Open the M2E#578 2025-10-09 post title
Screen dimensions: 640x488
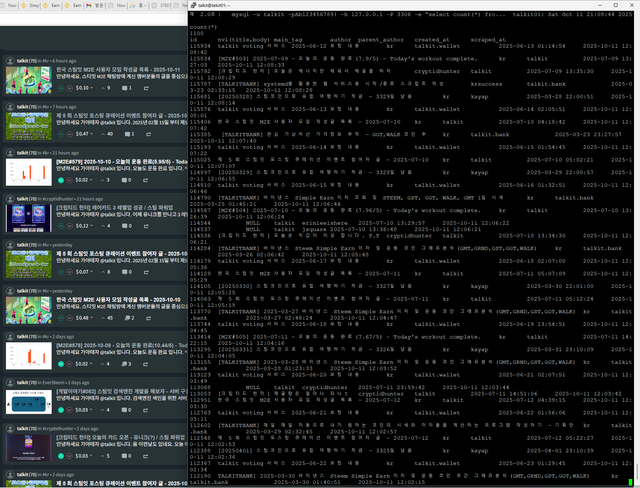(x=121, y=346)
